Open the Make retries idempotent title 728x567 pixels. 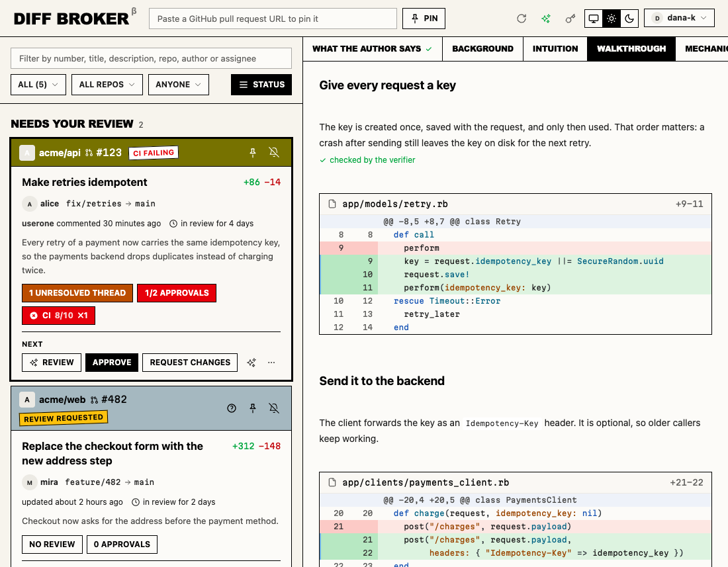click(x=85, y=183)
